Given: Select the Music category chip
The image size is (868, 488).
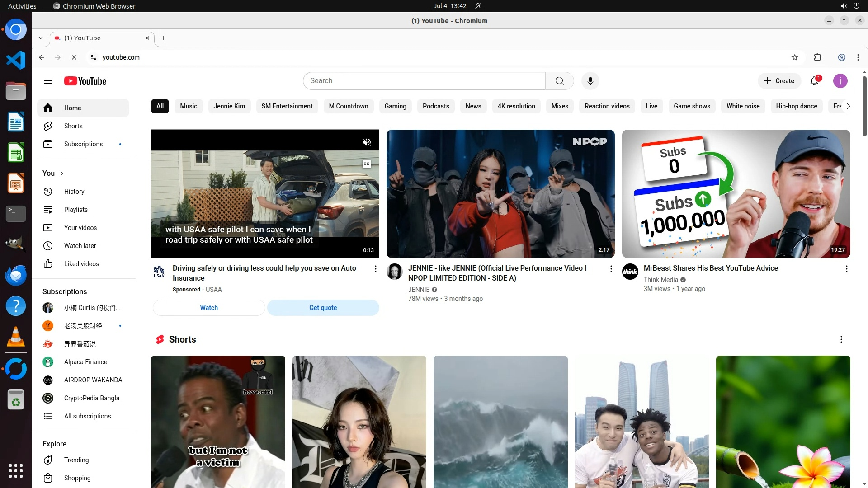Looking at the screenshot, I should point(189,106).
